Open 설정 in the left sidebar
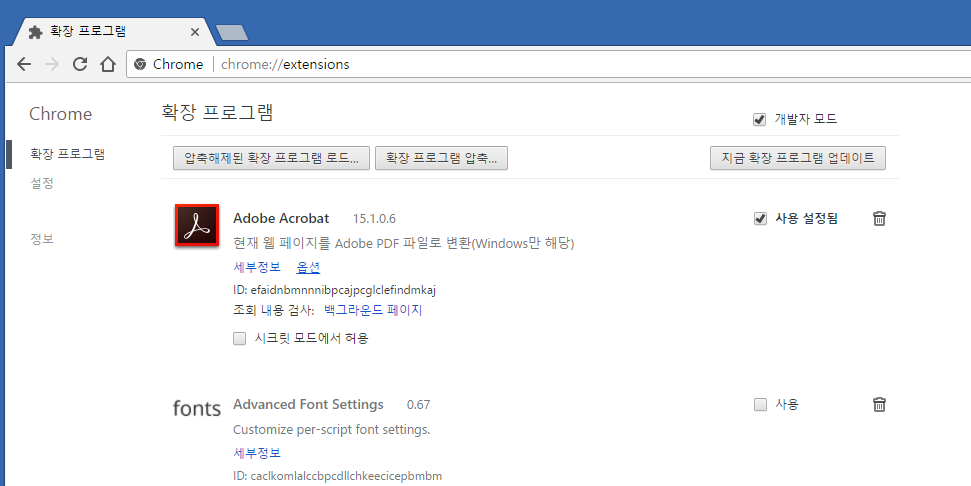This screenshot has height=486, width=971. (x=42, y=184)
